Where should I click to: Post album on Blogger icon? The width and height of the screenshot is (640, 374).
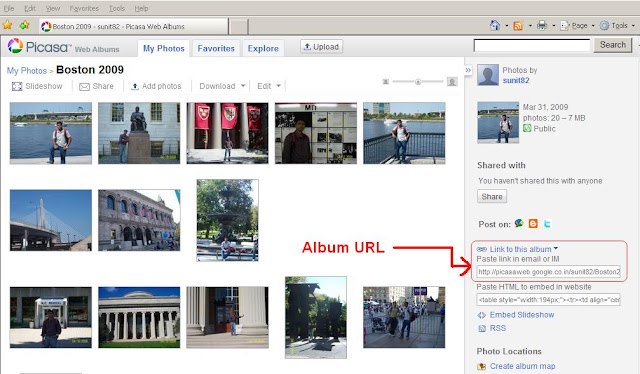click(533, 223)
